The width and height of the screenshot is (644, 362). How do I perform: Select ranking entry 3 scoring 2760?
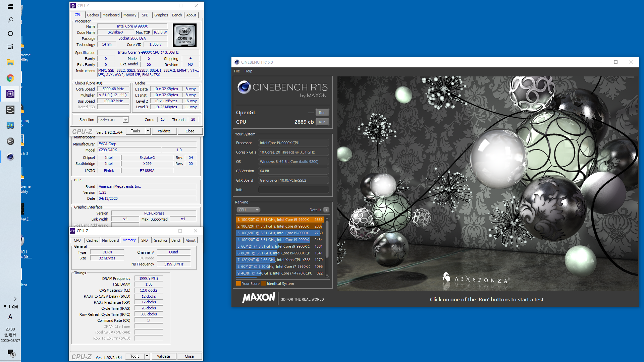[280, 233]
